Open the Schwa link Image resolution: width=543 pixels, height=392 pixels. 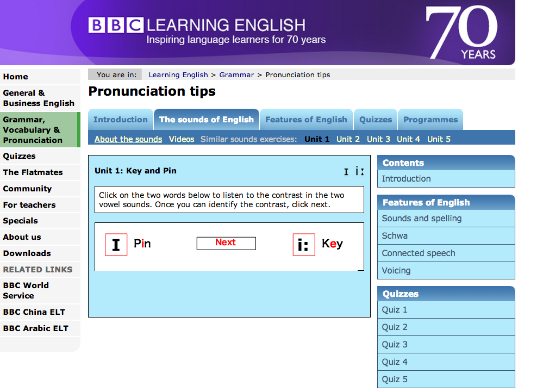[446, 236]
